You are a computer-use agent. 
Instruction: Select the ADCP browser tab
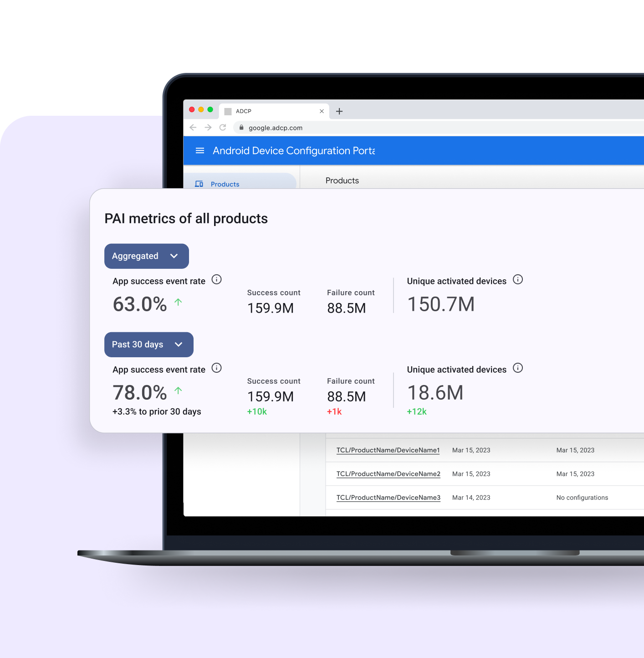[x=274, y=111]
